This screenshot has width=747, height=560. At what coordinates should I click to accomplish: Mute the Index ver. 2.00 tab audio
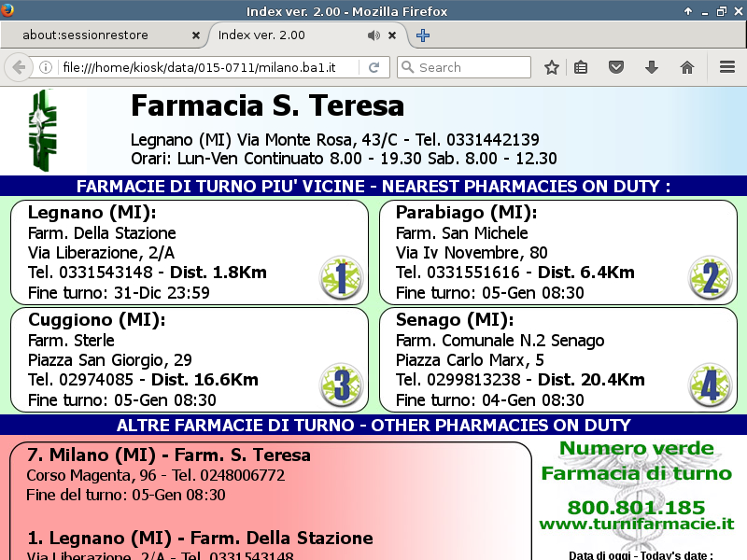click(373, 35)
